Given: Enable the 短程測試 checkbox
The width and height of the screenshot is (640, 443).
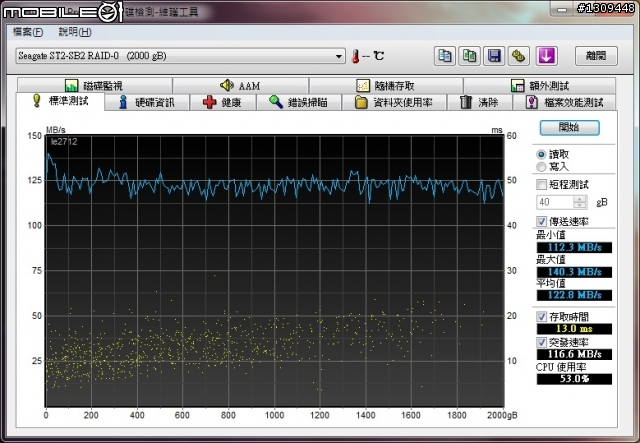Looking at the screenshot, I should point(542,185).
